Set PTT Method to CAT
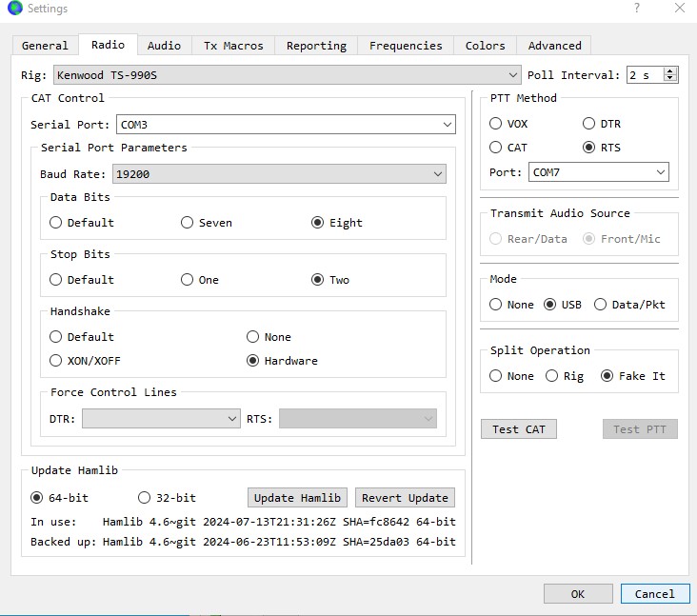This screenshot has height=616, width=697. 508,148
